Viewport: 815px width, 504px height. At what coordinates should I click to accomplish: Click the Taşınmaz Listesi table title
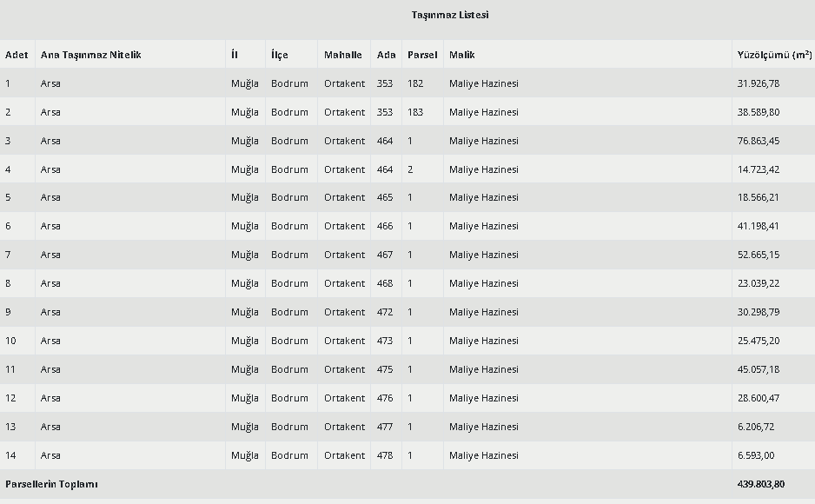450,15
